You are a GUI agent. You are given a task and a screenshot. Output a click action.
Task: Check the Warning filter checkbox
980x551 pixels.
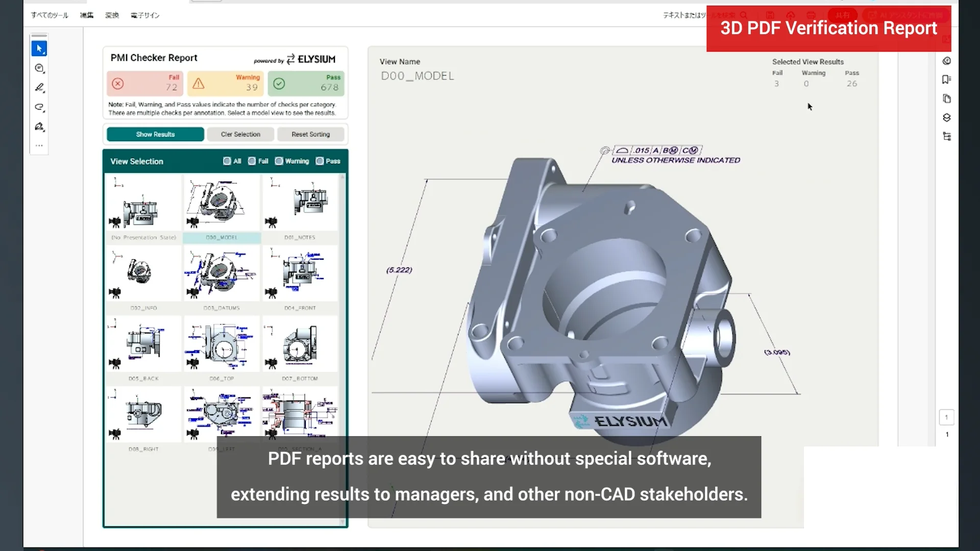(279, 161)
